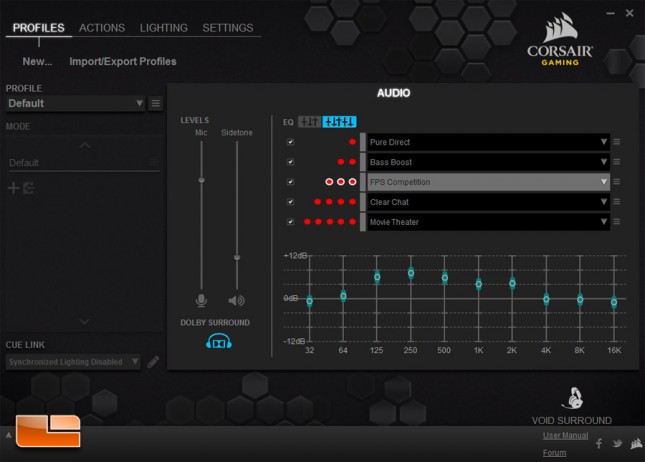Click the up triangle in bottom-left corner
The height and width of the screenshot is (462, 645).
[x=8, y=435]
